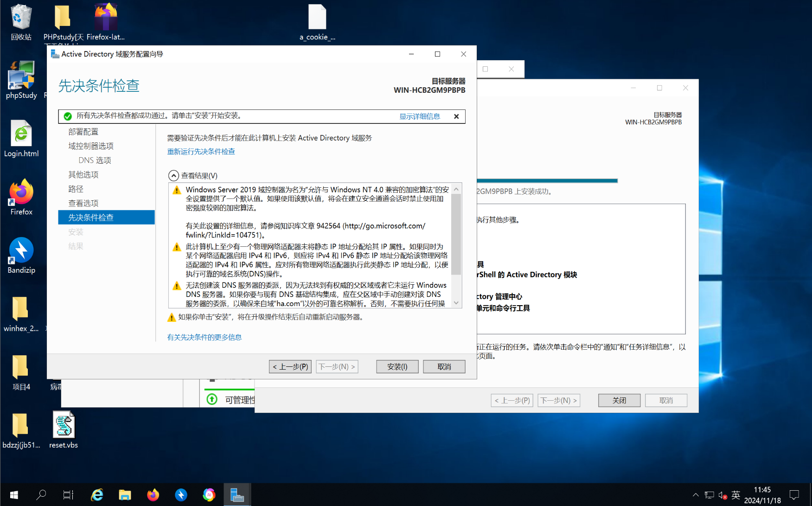Dismiss the prerequisite success message bar
Screen dimensions: 812x506
coord(456,116)
